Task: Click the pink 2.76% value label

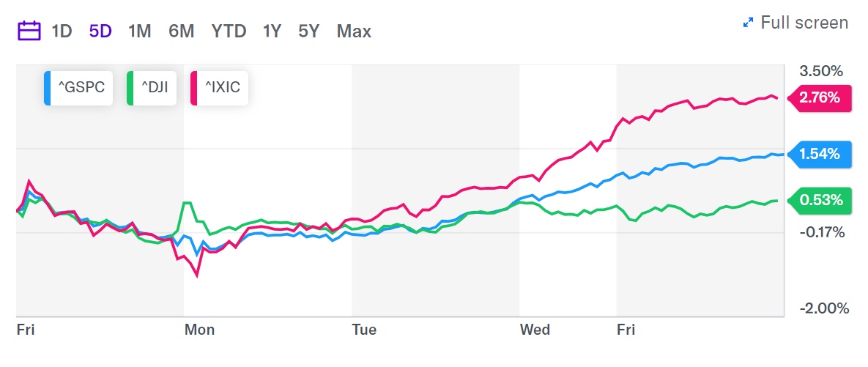Action: click(819, 97)
